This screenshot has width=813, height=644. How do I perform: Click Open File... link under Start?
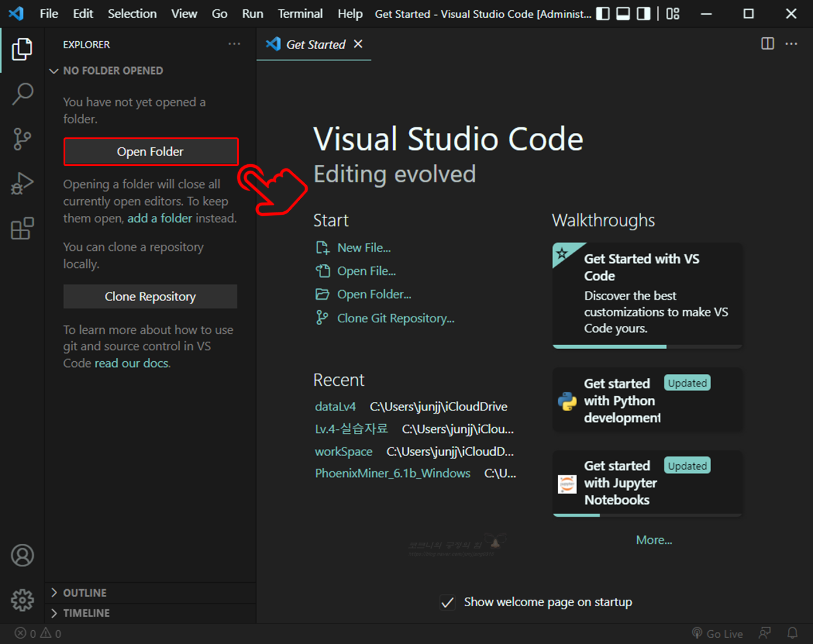click(366, 271)
